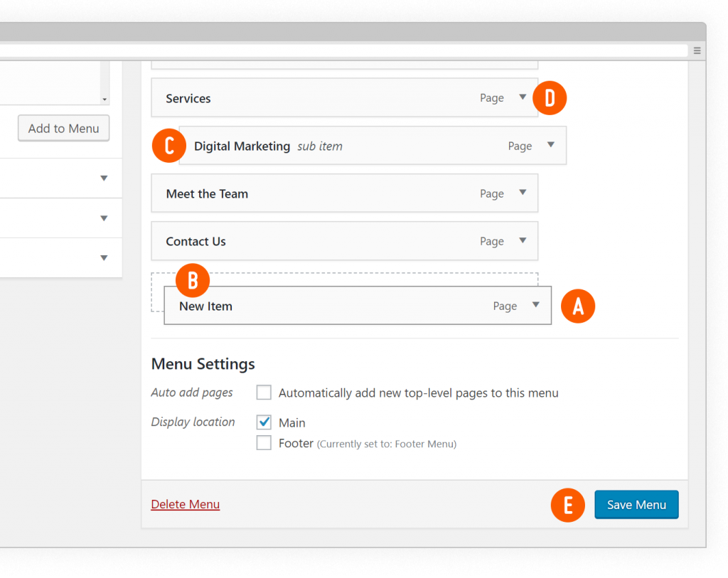The image size is (728, 578).
Task: Expand the top collapsed section under Add to Menu
Action: pos(104,178)
